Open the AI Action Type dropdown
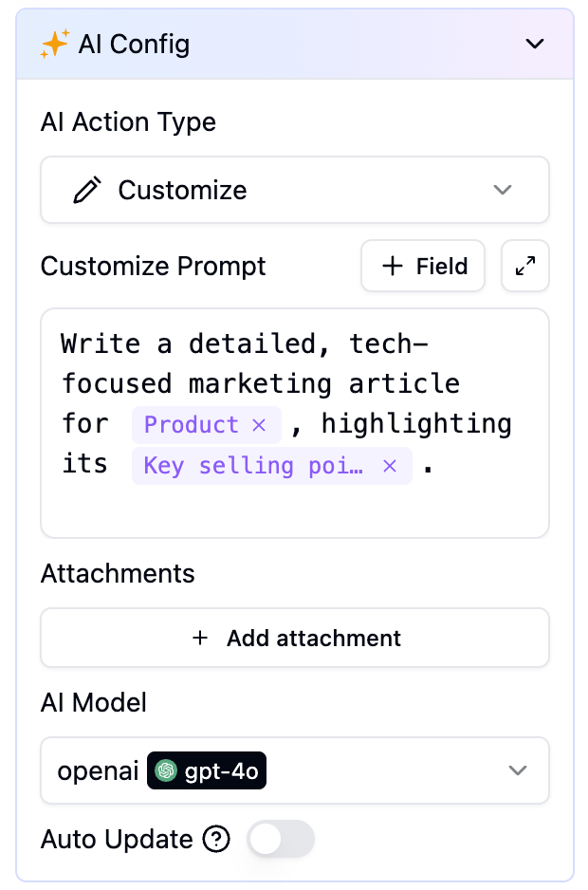 tap(295, 190)
